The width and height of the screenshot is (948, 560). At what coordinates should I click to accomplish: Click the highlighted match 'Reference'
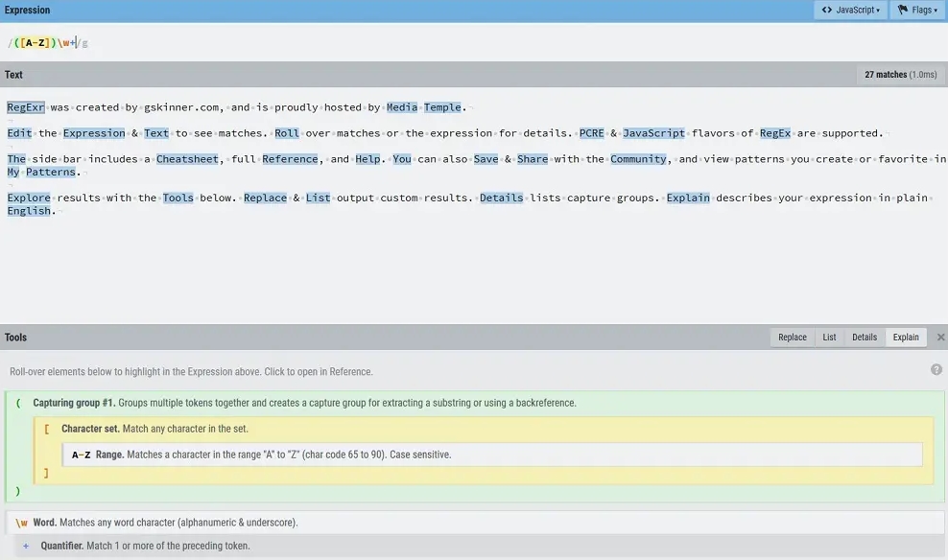(290, 159)
